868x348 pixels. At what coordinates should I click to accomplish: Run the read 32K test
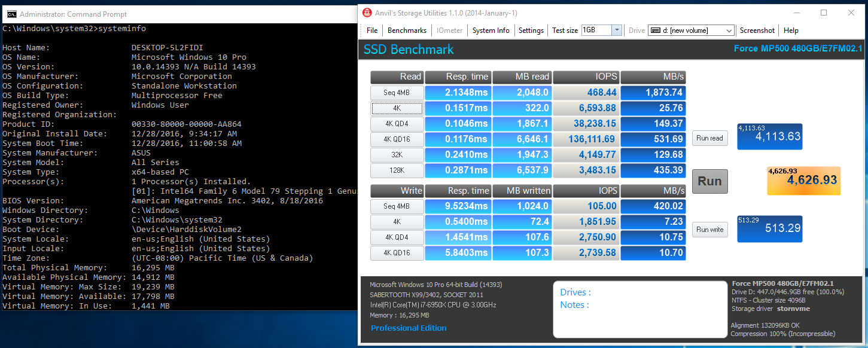click(x=397, y=155)
